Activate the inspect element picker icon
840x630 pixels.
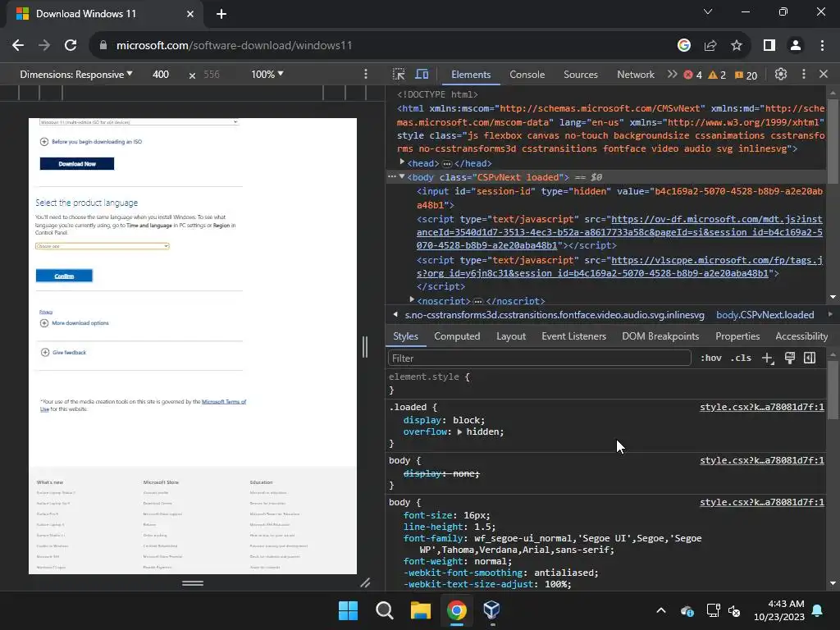point(399,75)
